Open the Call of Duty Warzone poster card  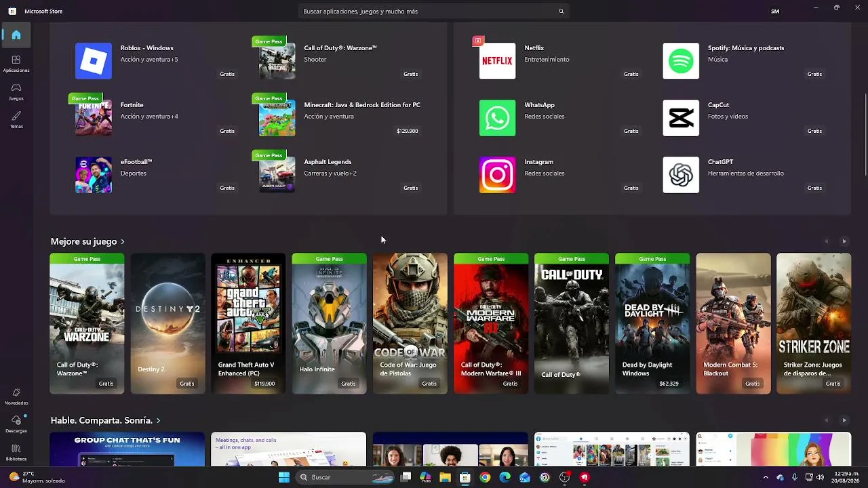pyautogui.click(x=87, y=323)
